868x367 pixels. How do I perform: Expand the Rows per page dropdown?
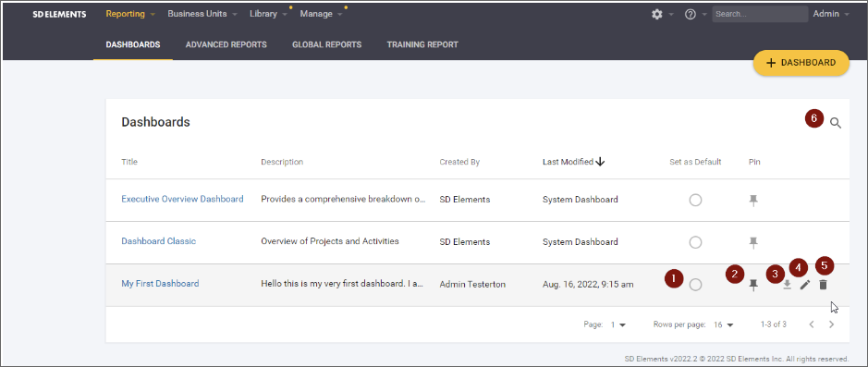724,324
